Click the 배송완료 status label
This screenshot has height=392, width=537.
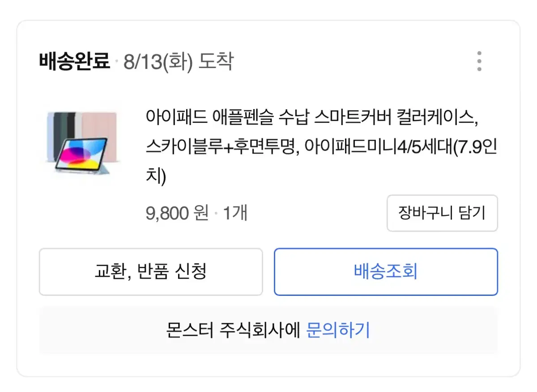click(74, 61)
